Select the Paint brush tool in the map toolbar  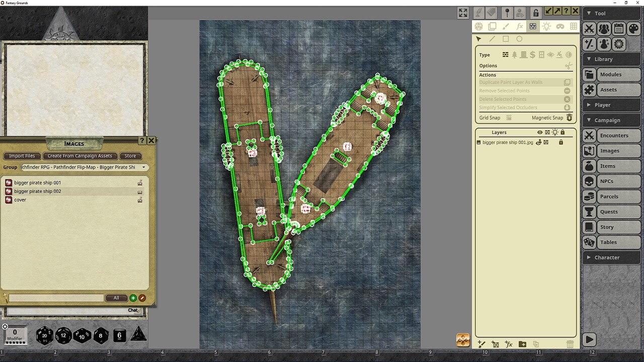(x=506, y=26)
